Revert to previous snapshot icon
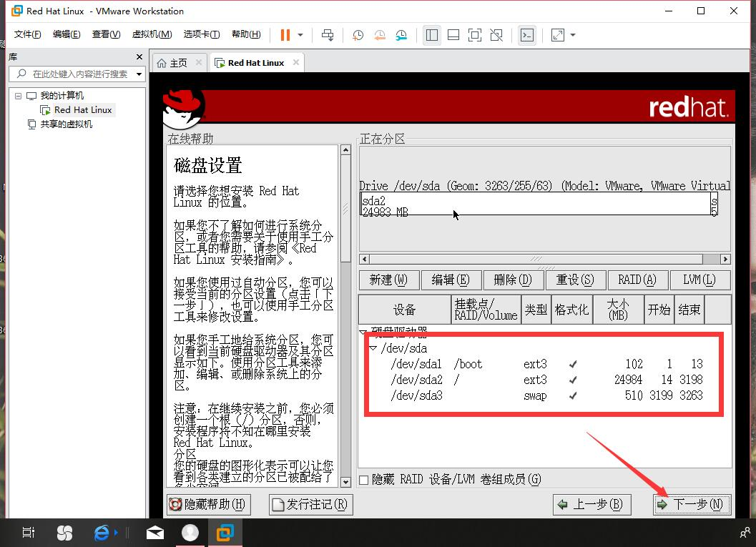This screenshot has width=756, height=547. [380, 35]
